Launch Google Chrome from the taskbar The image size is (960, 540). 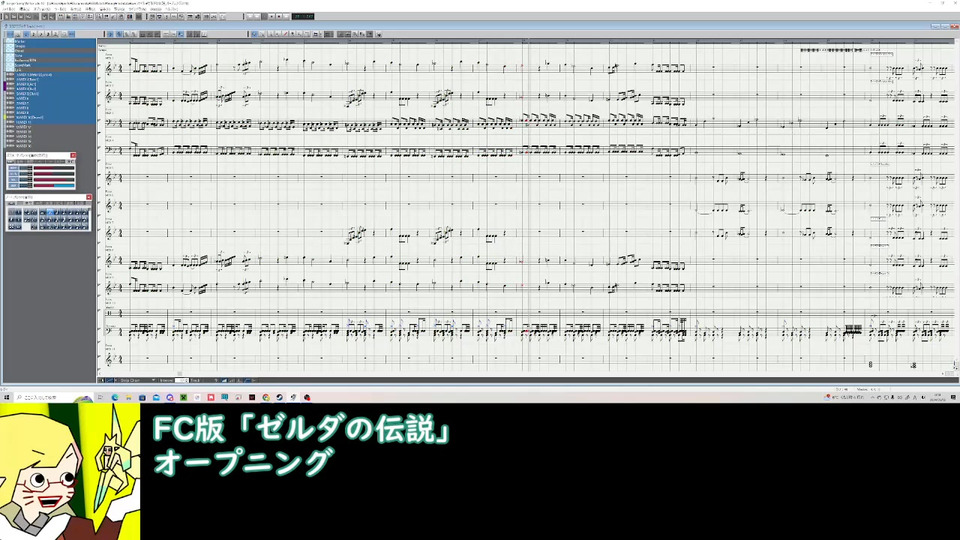[266, 397]
